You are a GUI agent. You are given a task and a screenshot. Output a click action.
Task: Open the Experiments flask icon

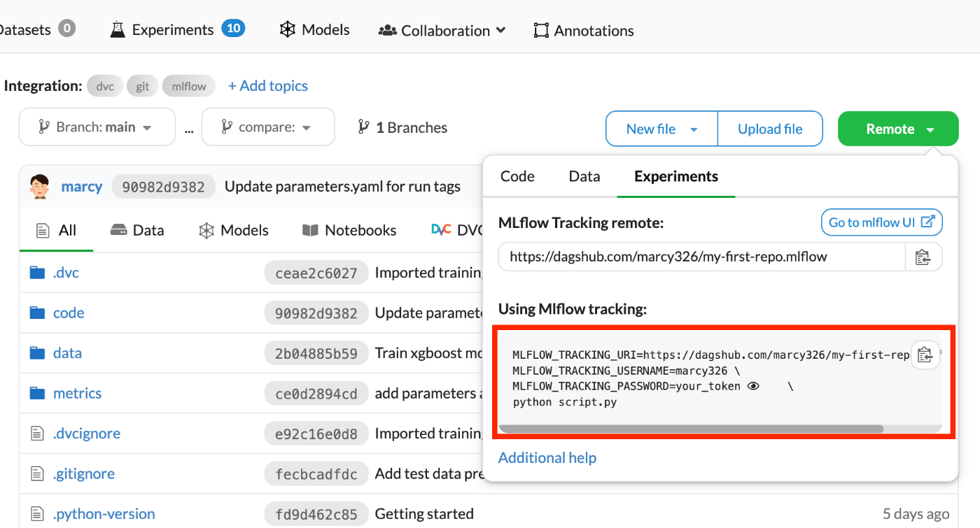coord(118,29)
